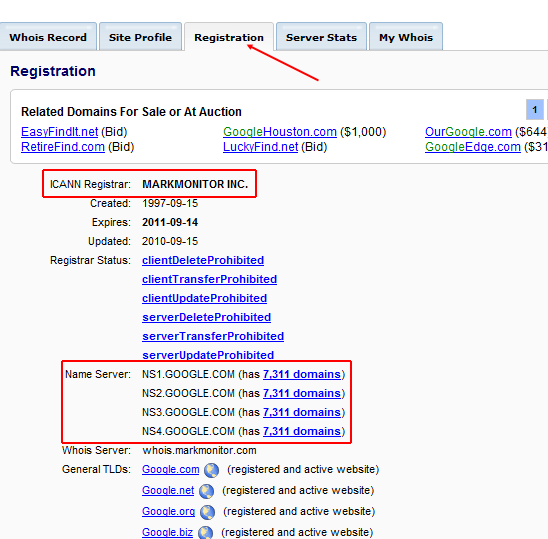The width and height of the screenshot is (548, 539).
Task: Click globe icon next to Google.com
Action: point(211,470)
